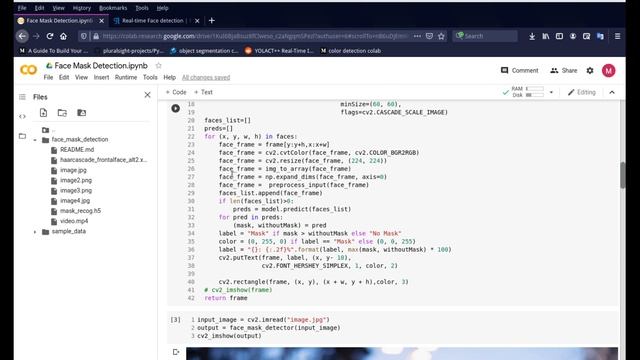Open the M user account avatar
Image resolution: width=640 pixels, height=360 pixels.
click(x=608, y=71)
